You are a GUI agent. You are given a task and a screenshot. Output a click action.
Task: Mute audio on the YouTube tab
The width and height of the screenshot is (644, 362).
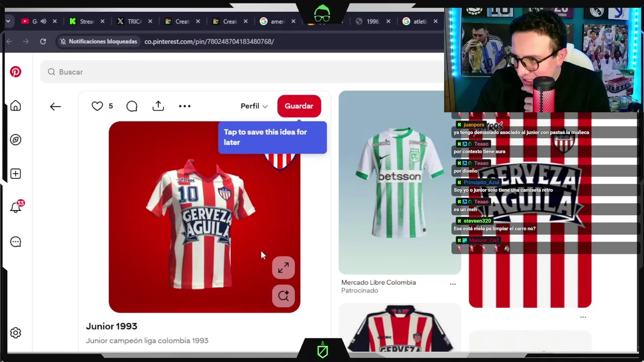coord(43,21)
